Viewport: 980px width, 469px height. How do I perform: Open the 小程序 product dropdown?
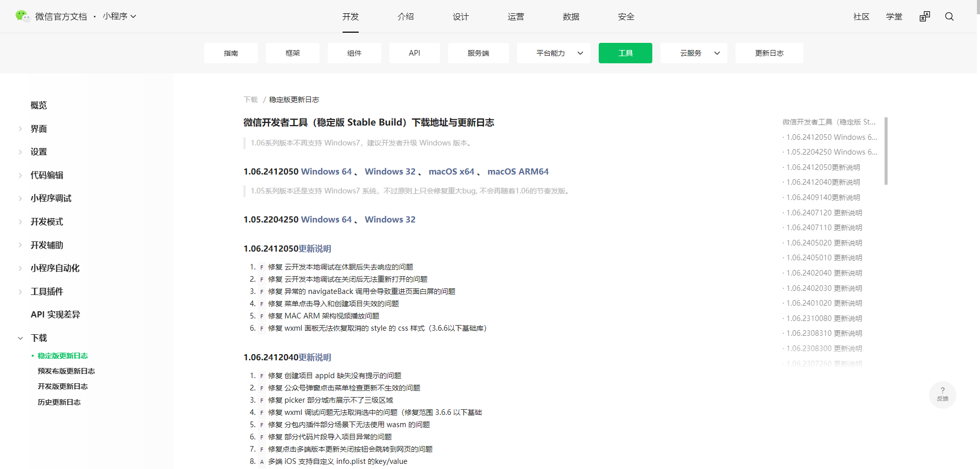coord(119,16)
